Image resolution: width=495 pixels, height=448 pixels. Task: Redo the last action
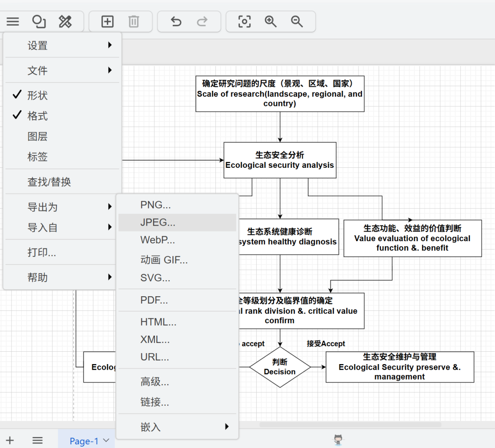click(x=202, y=21)
